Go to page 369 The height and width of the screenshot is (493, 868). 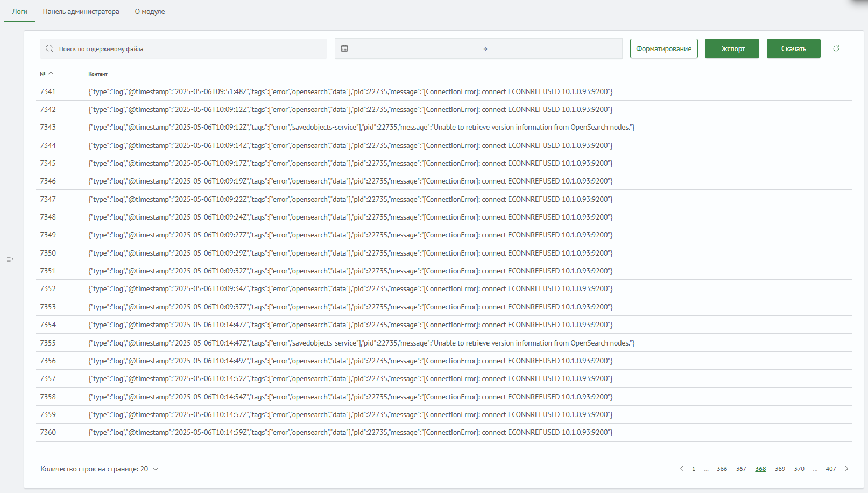click(780, 469)
